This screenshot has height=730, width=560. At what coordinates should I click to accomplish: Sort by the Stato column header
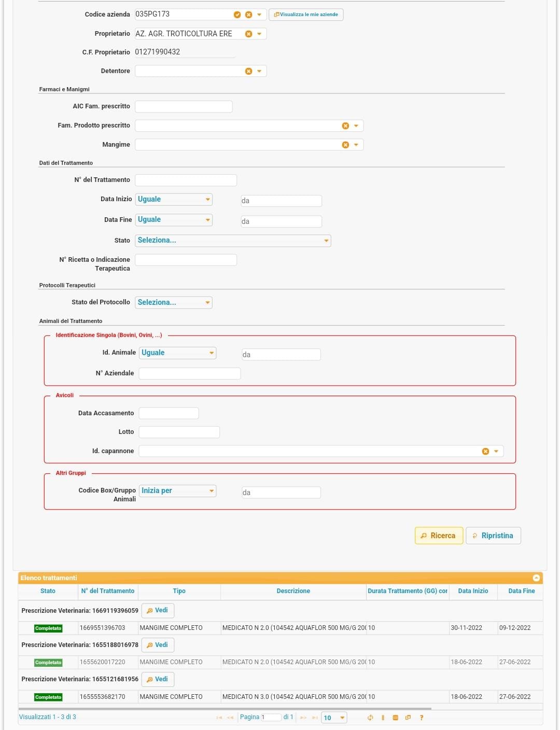pos(48,591)
